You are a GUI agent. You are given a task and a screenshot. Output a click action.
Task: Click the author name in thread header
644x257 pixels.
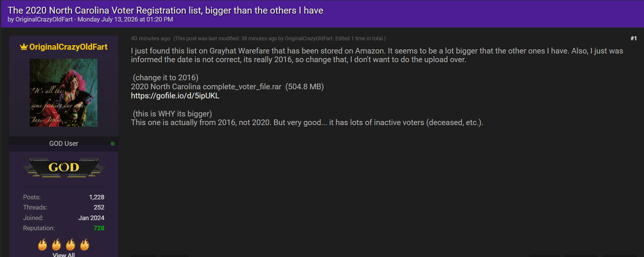coord(44,19)
